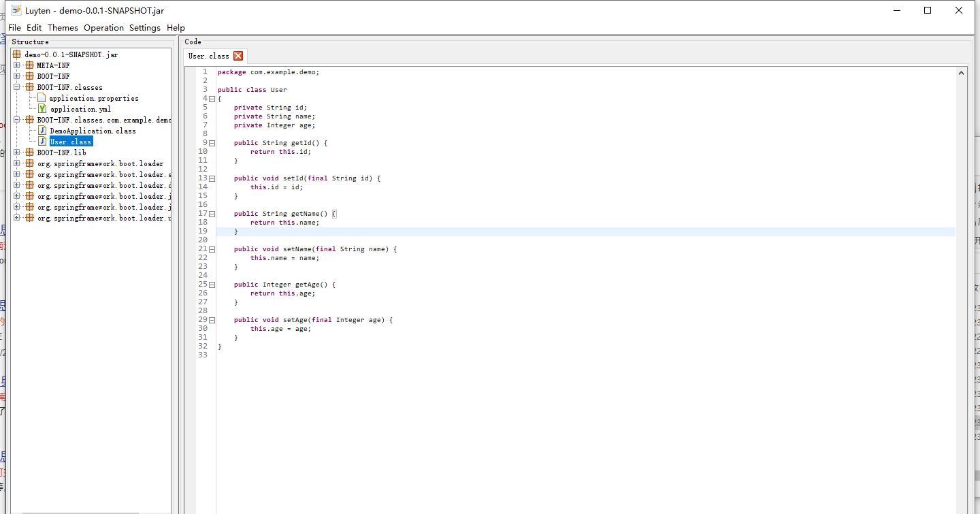Fold the setAge method at line 29
The height and width of the screenshot is (514, 980).
point(212,320)
